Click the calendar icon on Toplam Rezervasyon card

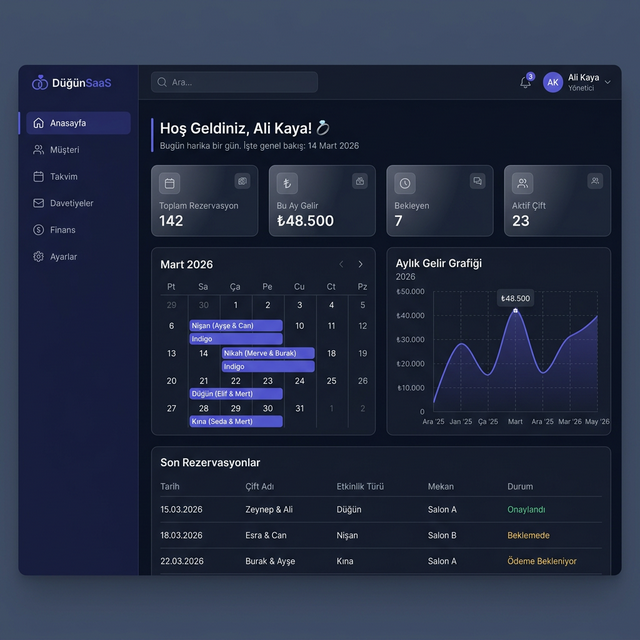click(169, 183)
